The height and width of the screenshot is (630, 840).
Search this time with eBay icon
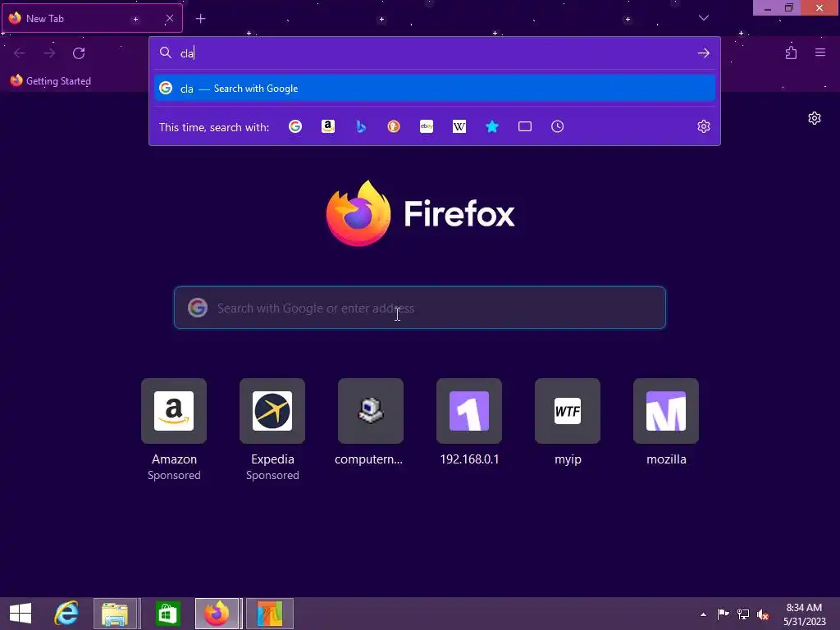click(427, 126)
